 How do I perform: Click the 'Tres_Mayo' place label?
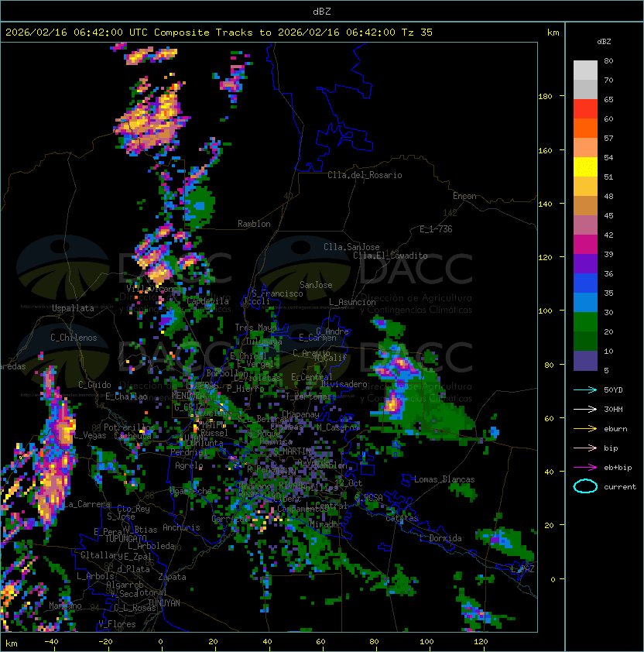coord(255,328)
